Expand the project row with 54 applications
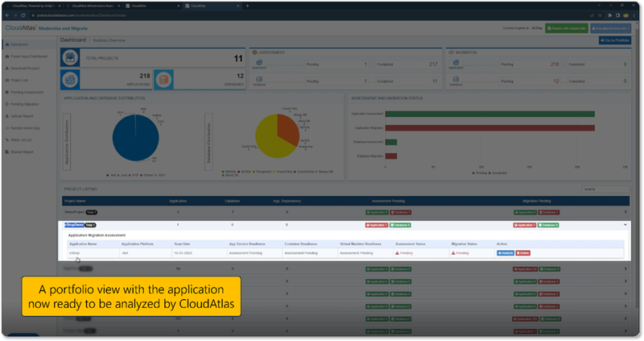The image size is (644, 341). tap(625, 269)
